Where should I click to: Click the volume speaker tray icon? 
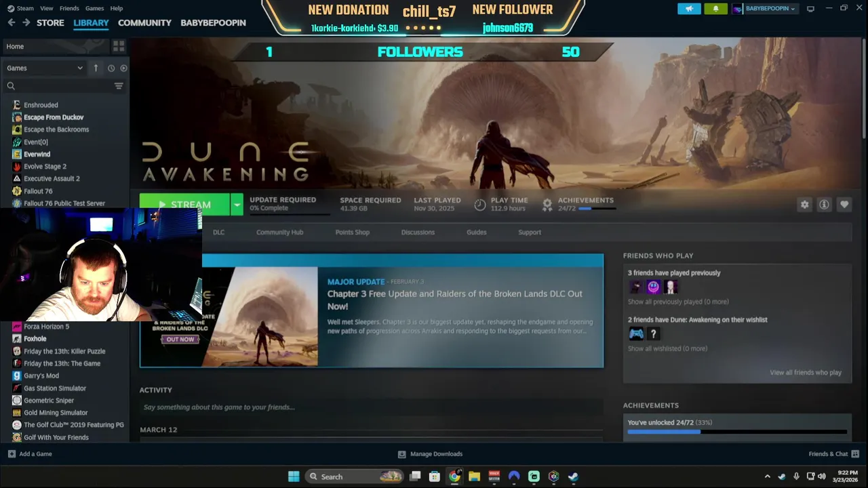(x=822, y=476)
